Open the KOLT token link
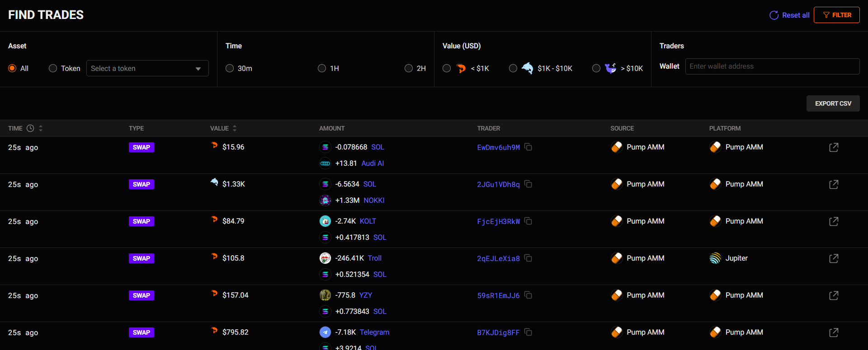Image resolution: width=868 pixels, height=350 pixels. point(368,221)
